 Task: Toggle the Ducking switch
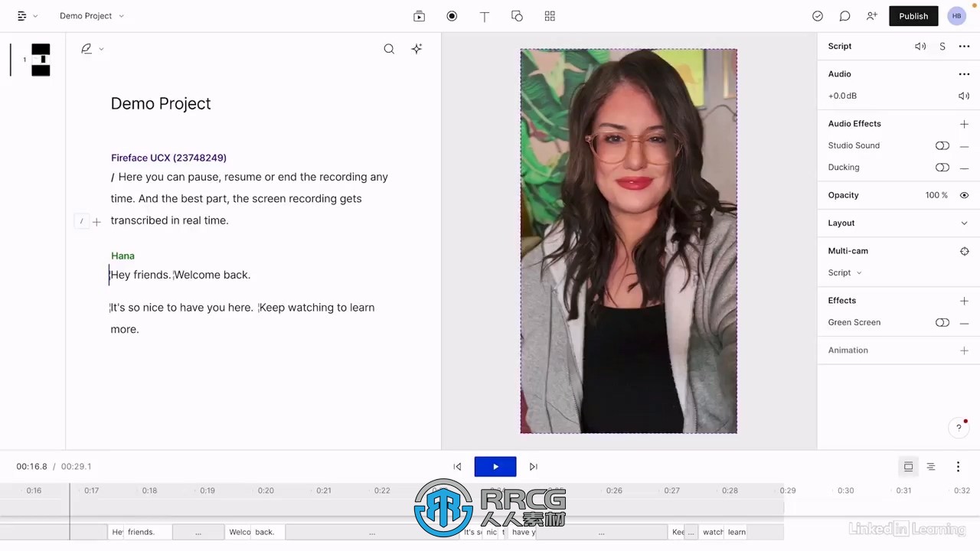[x=942, y=168]
